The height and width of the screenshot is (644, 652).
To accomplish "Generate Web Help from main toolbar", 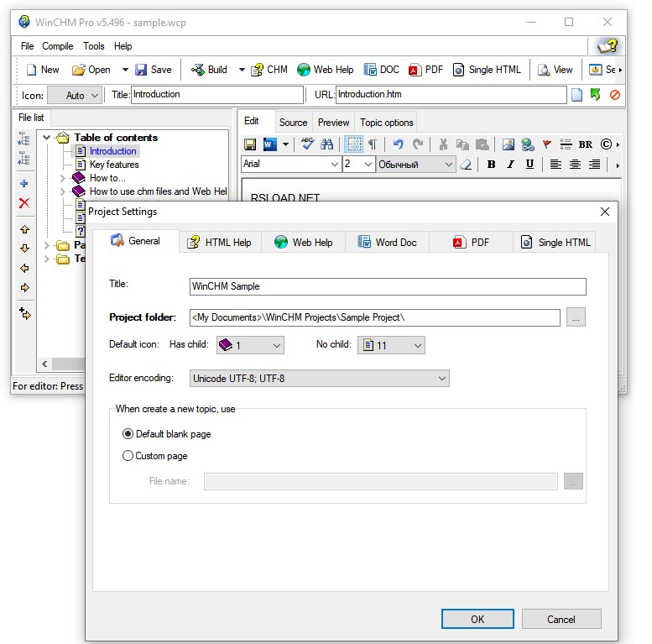I will point(326,70).
